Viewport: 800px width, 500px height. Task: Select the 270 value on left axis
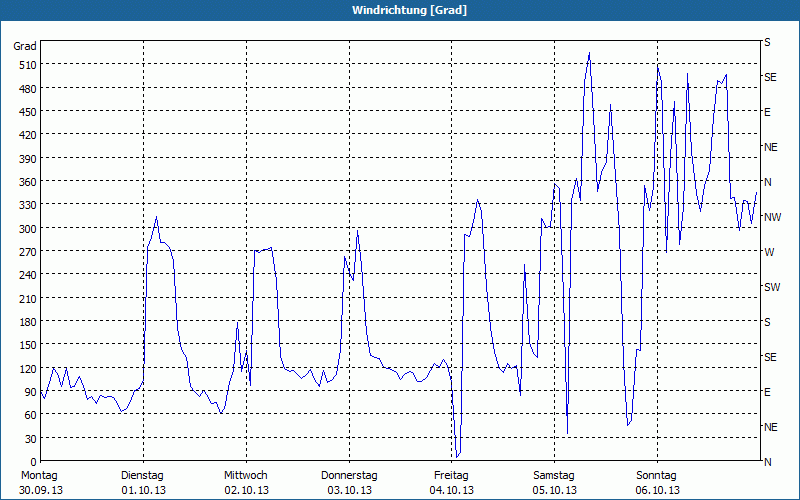(x=28, y=252)
